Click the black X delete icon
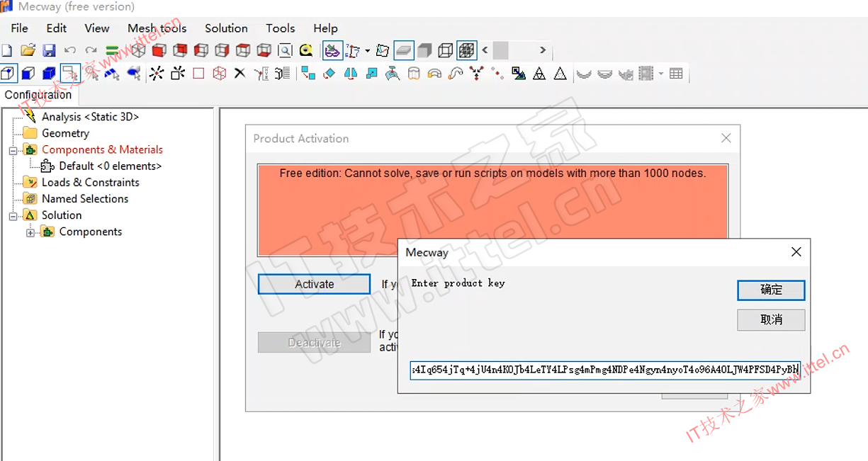The image size is (868, 461). [x=239, y=73]
